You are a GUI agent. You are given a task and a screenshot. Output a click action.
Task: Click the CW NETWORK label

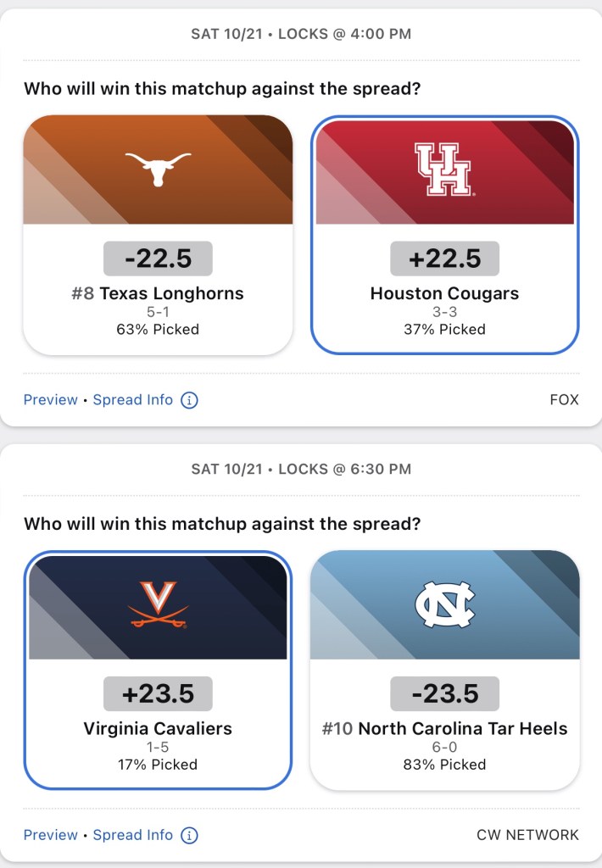click(527, 835)
